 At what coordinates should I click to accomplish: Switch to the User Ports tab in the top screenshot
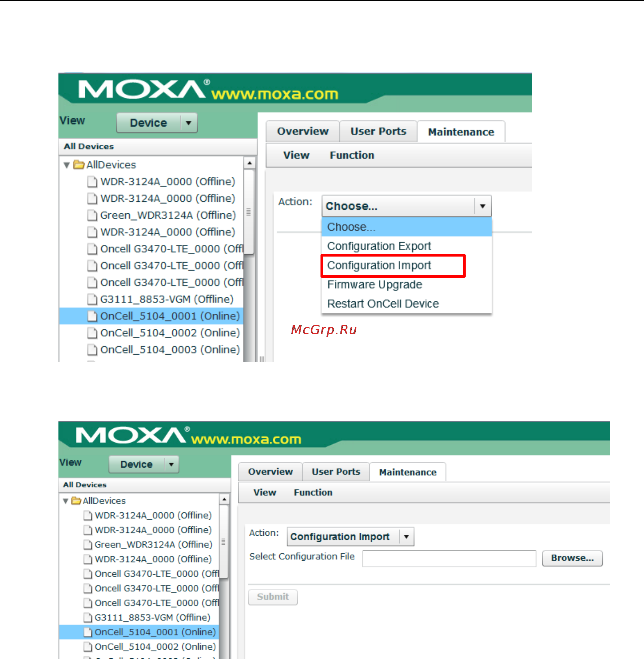coord(378,131)
